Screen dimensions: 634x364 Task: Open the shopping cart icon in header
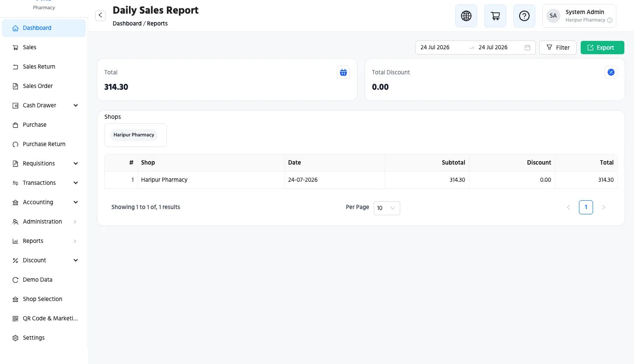point(495,16)
